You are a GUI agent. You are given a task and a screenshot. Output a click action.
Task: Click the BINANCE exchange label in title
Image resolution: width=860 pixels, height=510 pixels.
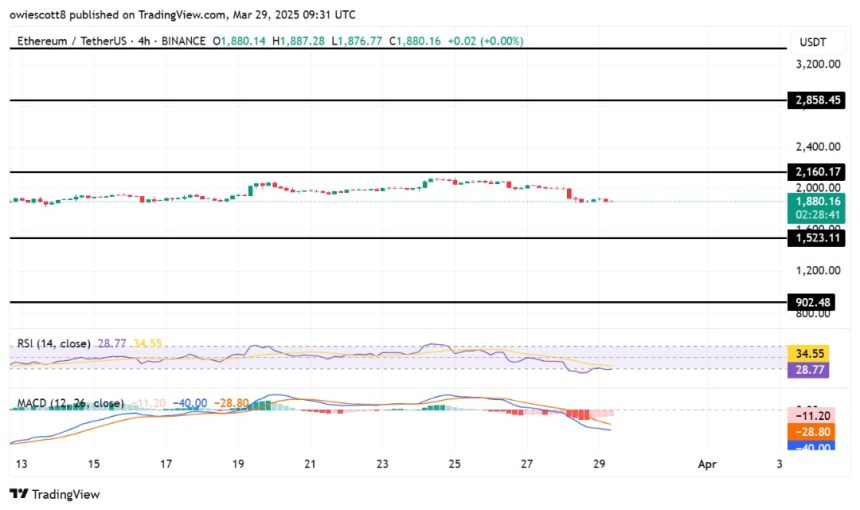point(184,41)
